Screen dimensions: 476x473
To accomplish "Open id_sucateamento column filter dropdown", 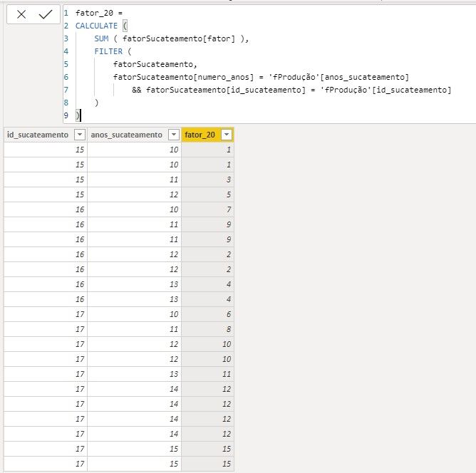I will [x=80, y=135].
